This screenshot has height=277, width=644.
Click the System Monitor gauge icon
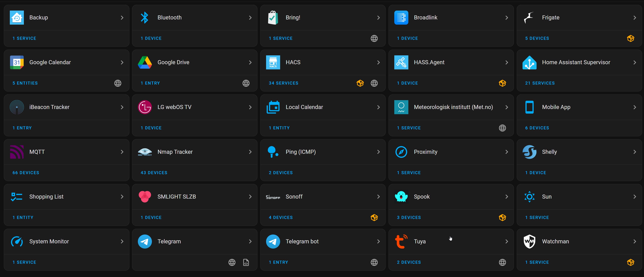click(x=17, y=241)
